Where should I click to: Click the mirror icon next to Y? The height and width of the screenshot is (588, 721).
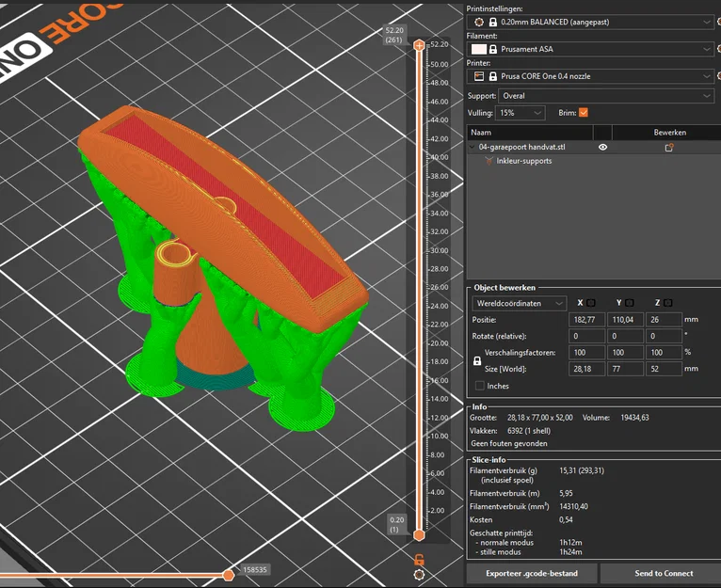click(x=630, y=303)
